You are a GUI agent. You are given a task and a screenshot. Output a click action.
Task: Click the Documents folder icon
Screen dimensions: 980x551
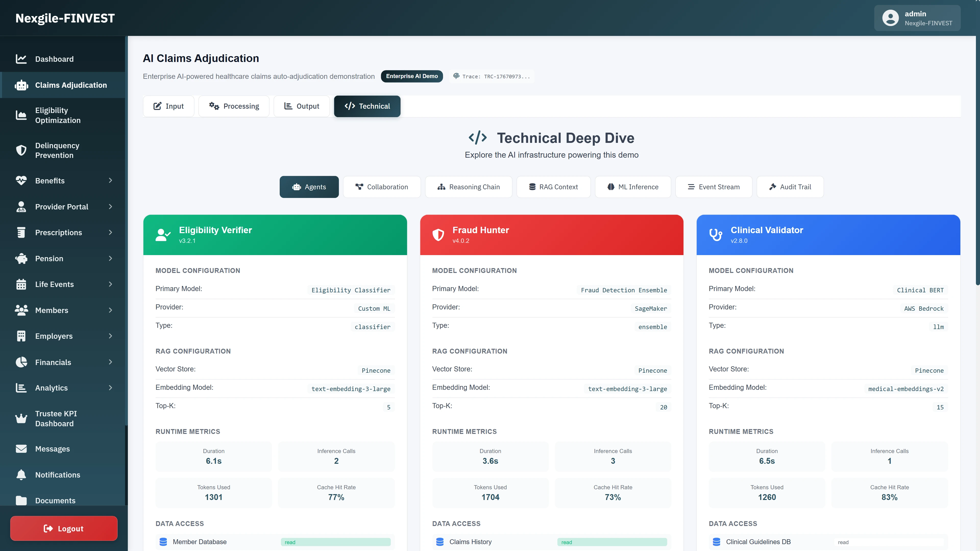pyautogui.click(x=21, y=501)
